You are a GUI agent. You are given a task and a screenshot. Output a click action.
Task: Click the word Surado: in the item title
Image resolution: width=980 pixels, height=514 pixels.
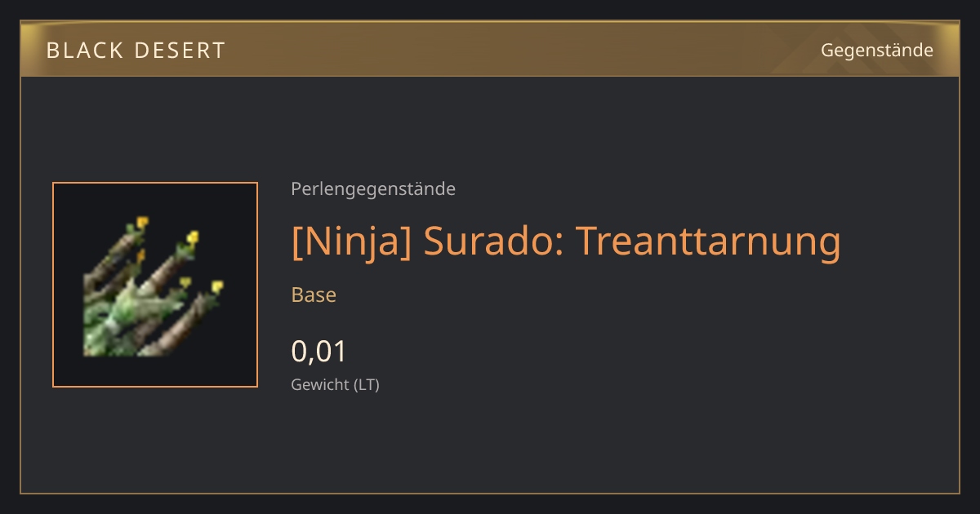tap(494, 241)
